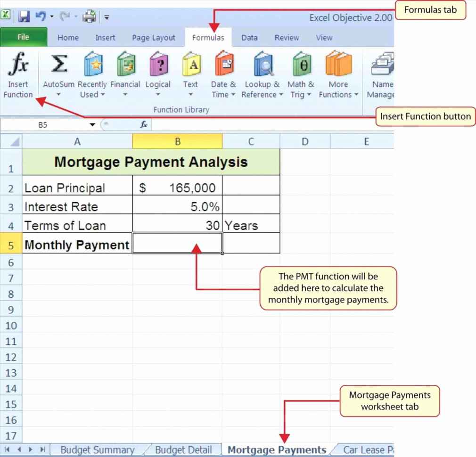The image size is (476, 457).
Task: Click the Name Box showing B5
Action: pos(43,125)
